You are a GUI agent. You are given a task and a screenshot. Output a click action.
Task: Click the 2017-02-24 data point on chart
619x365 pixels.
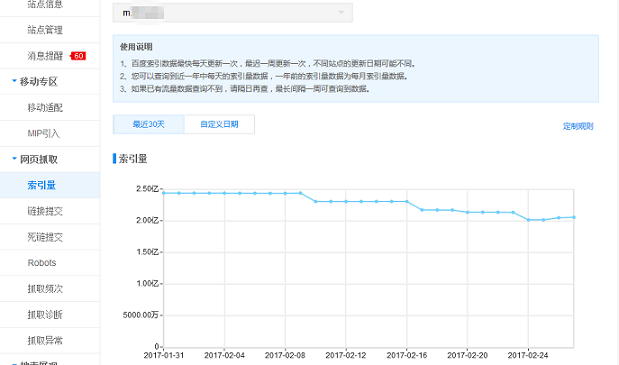pyautogui.click(x=528, y=220)
